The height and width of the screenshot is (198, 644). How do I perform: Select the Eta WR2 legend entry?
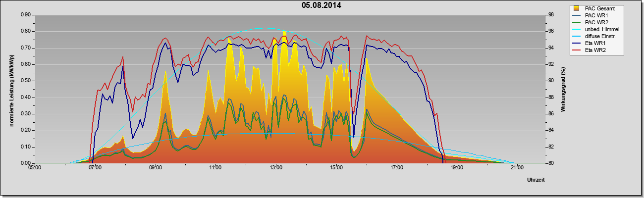click(x=596, y=50)
